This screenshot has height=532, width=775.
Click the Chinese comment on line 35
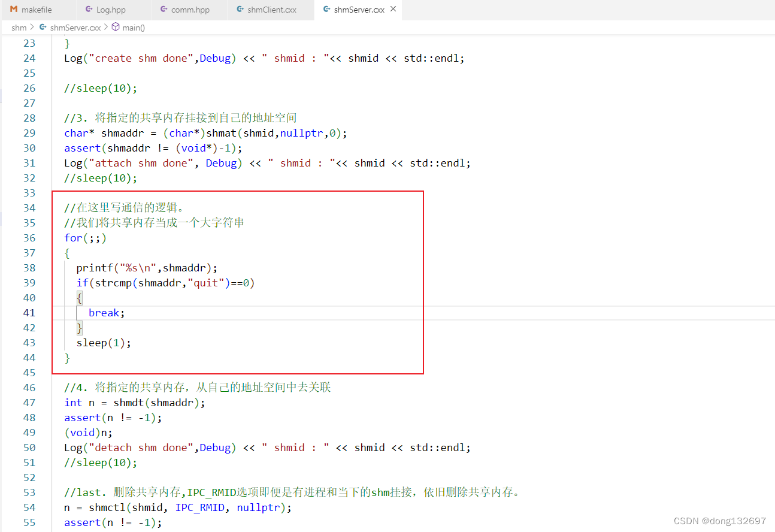[154, 223]
